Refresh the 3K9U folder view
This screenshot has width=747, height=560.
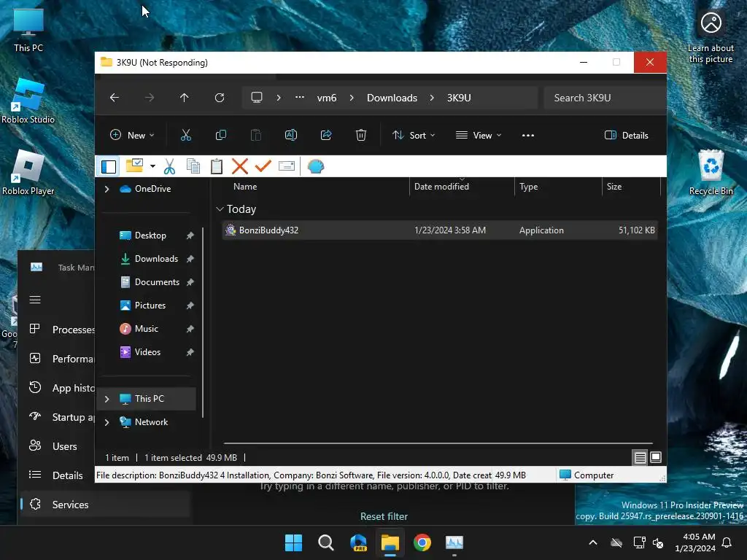pyautogui.click(x=219, y=98)
